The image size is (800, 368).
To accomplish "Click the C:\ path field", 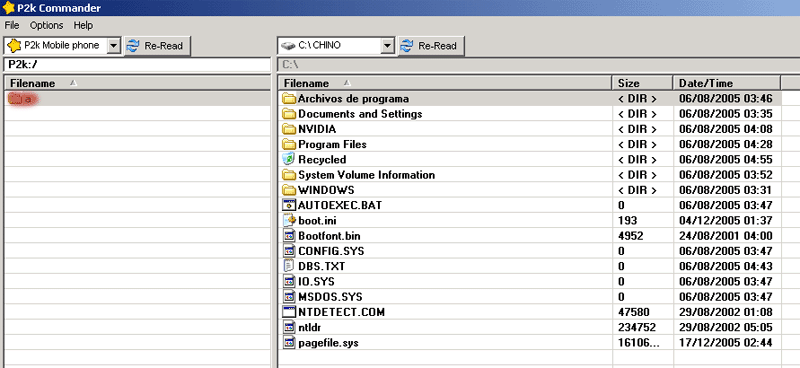I will [x=538, y=65].
